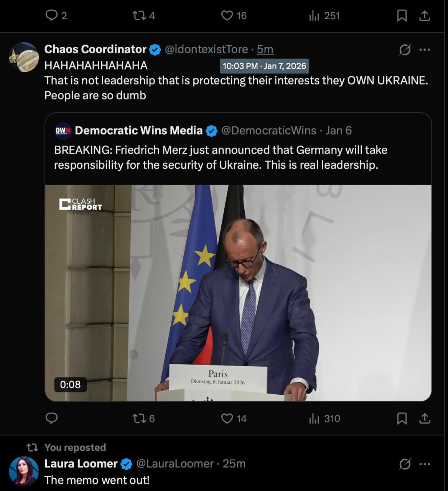Reply to top post with 2 comments

[x=51, y=15]
